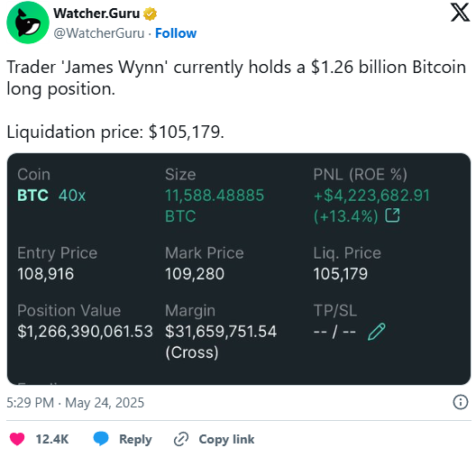Click the green TP/SL edit pencil

pos(377,332)
